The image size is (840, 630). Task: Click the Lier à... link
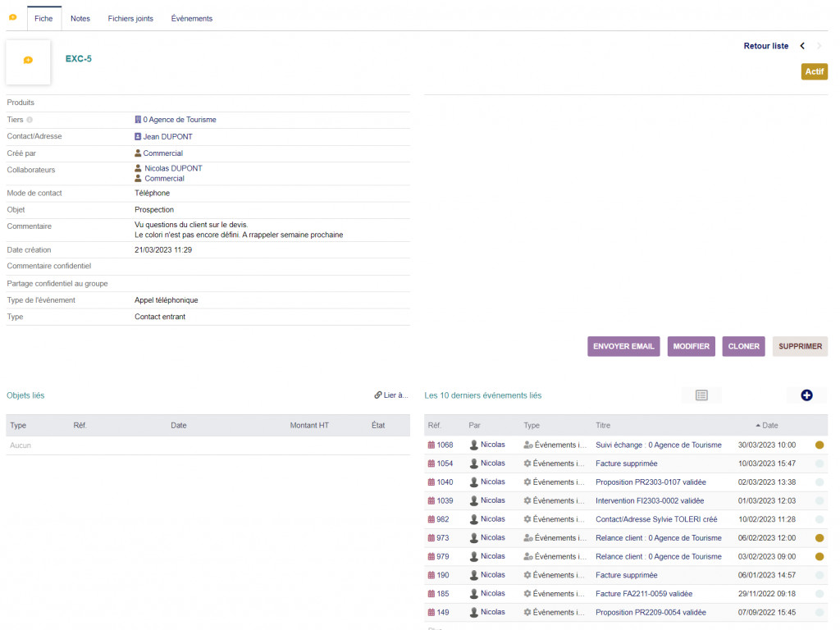(391, 395)
